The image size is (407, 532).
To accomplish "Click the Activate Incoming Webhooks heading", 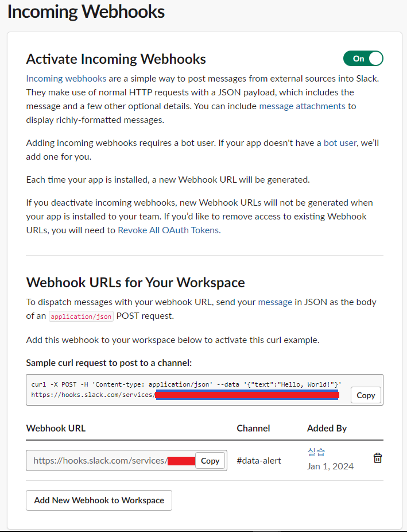I will (116, 59).
